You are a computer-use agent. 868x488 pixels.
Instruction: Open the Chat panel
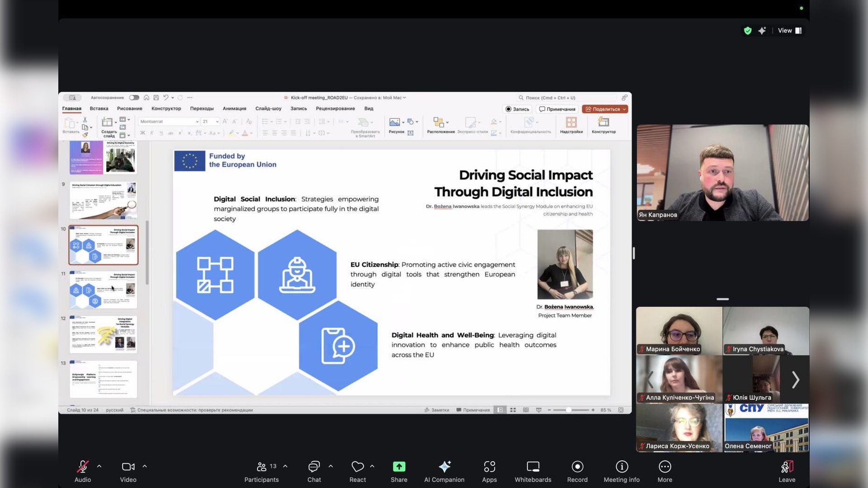pyautogui.click(x=314, y=467)
